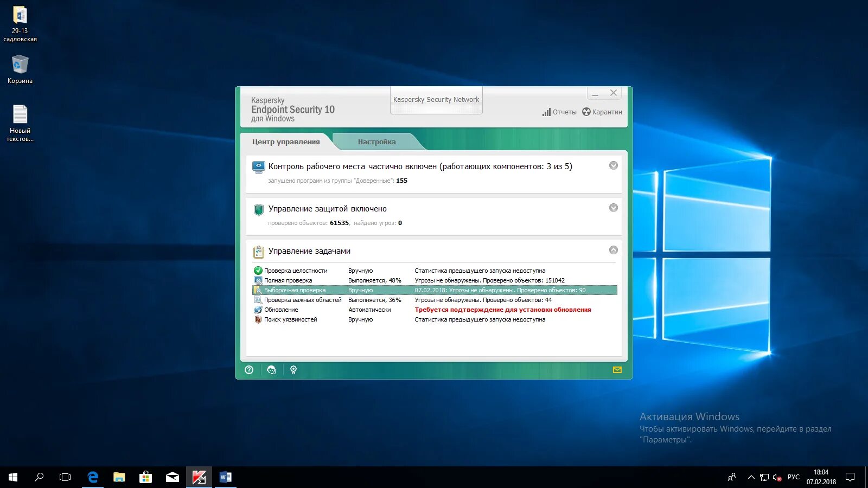
Task: Click the Kaspersky Security Network button
Action: (436, 100)
